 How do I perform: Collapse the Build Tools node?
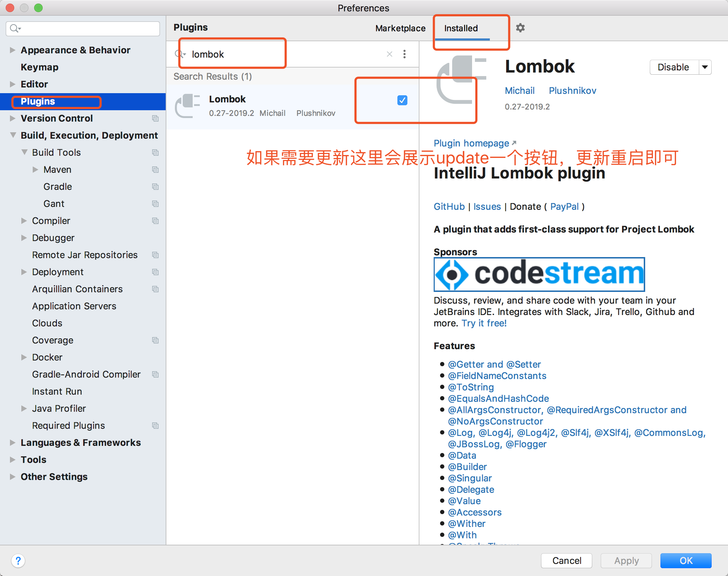[24, 152]
